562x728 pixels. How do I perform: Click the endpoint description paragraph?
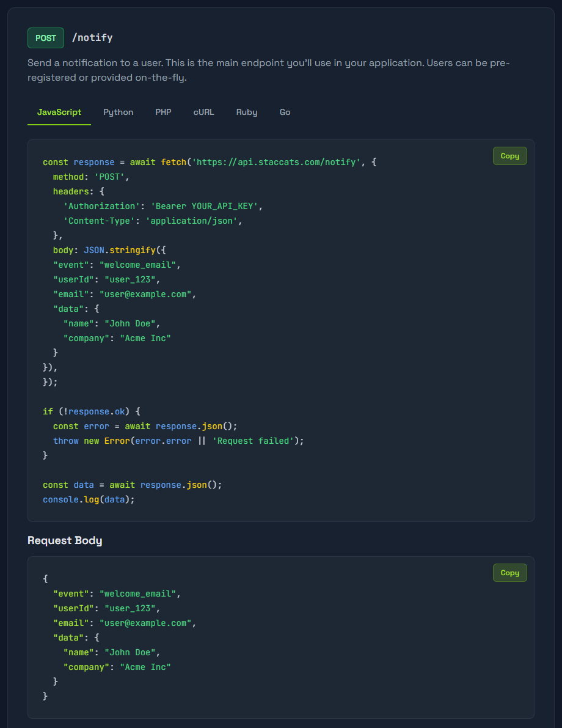point(269,70)
